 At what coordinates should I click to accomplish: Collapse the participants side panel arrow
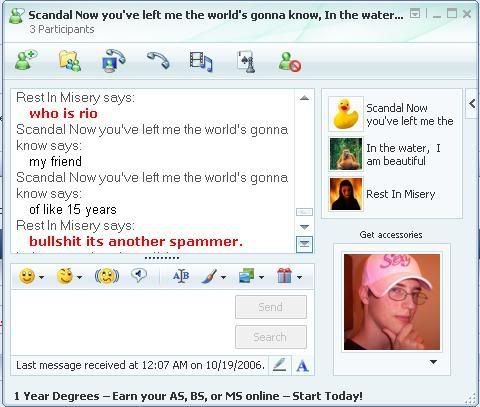pos(472,103)
